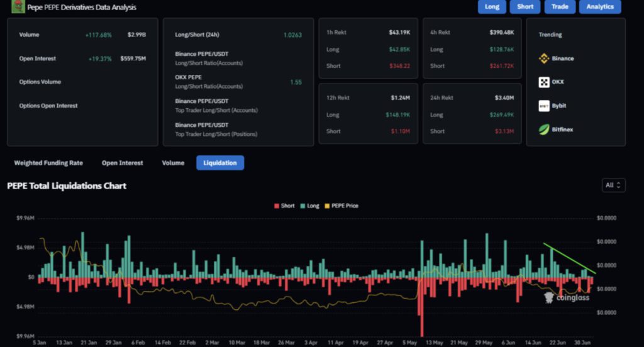The height and width of the screenshot is (347, 644).
Task: Click the blue Short button
Action: point(525,6)
